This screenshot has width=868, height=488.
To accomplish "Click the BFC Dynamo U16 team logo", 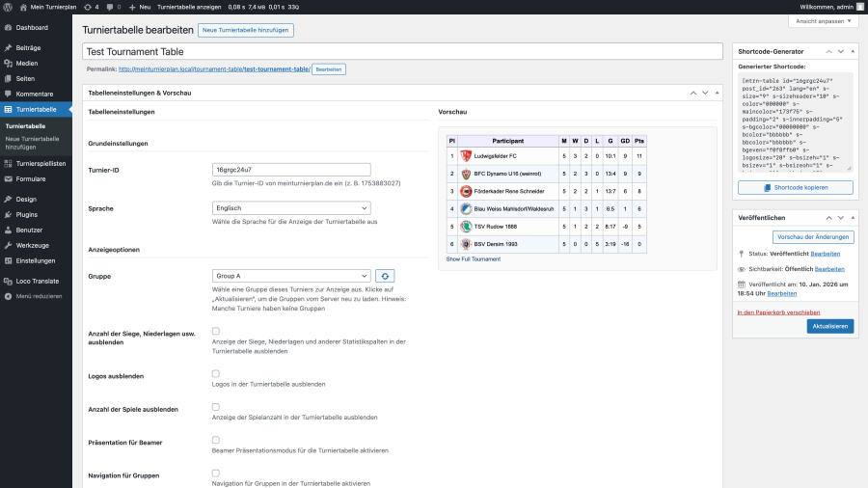I will pos(465,174).
